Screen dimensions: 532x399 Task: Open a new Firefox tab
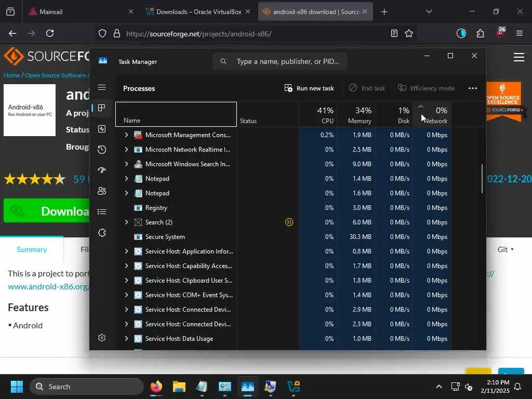(384, 12)
